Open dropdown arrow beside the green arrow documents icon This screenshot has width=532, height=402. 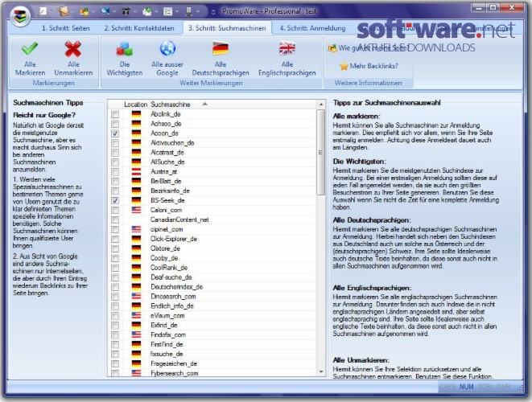tap(156, 11)
